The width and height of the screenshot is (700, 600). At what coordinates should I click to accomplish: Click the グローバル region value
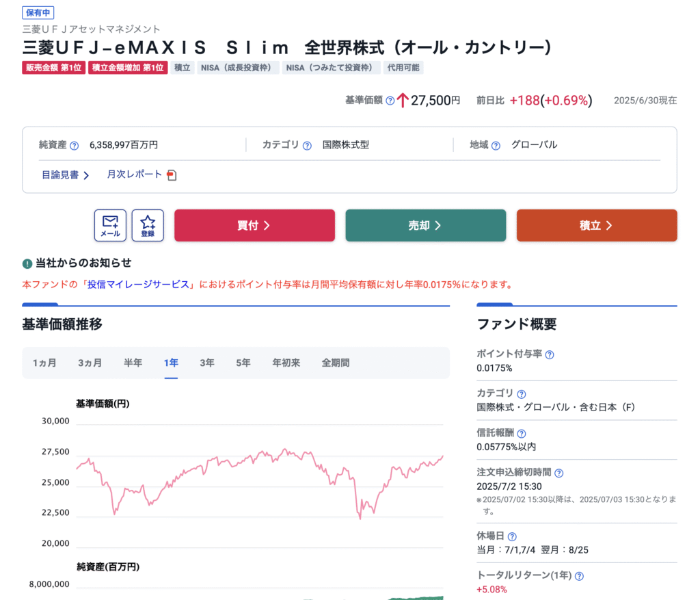click(x=535, y=145)
